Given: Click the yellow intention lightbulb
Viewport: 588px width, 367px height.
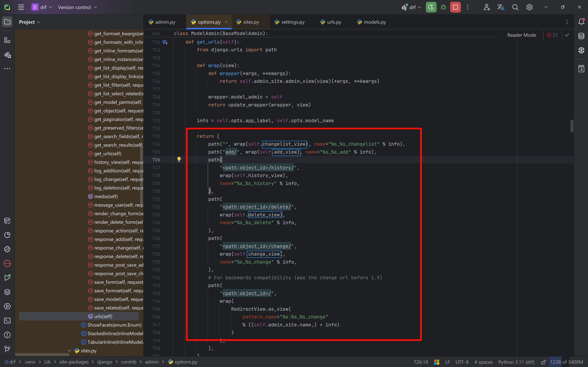Looking at the screenshot, I should 179,160.
